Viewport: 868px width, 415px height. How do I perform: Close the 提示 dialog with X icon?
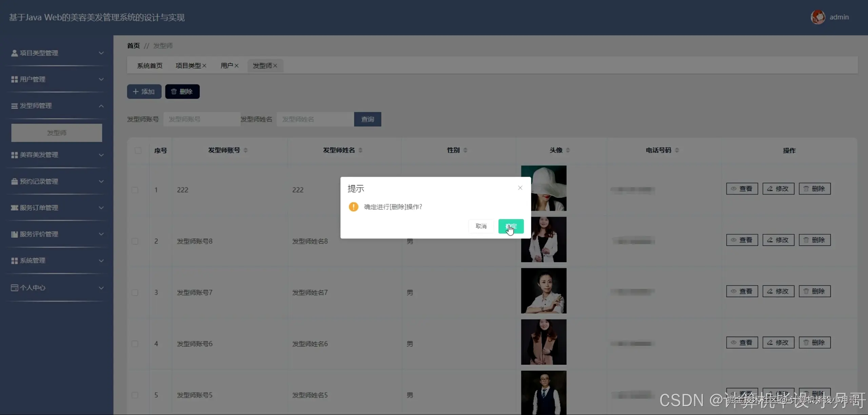(520, 188)
